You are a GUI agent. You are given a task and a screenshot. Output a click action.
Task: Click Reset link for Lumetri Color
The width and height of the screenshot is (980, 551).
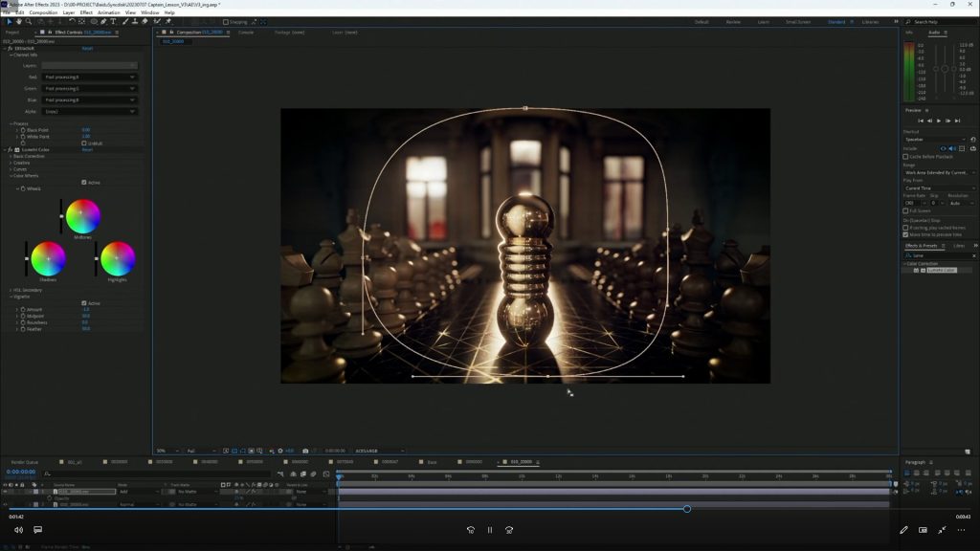point(87,149)
